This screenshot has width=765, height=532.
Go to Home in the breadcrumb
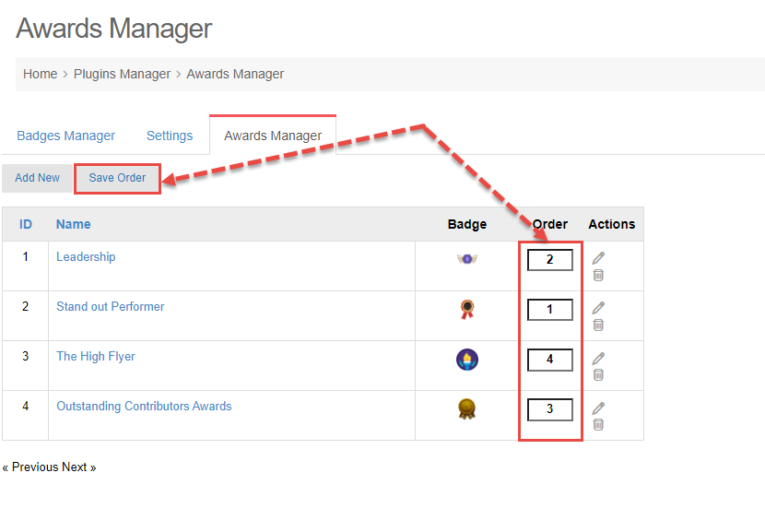[x=40, y=74]
